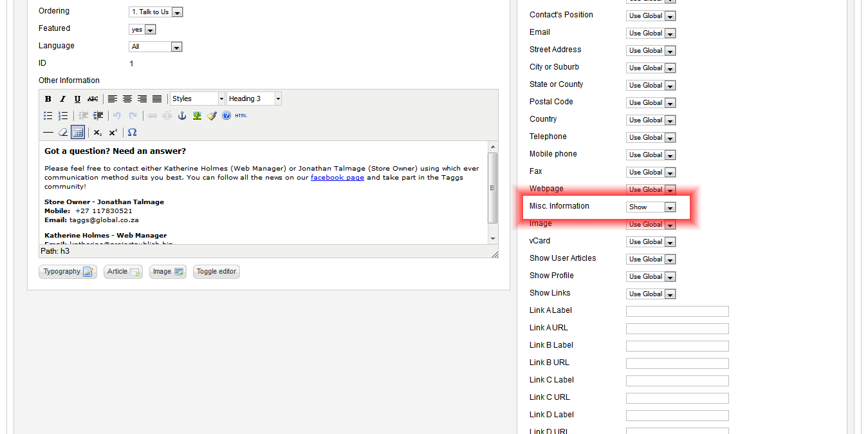Align editor text left

tap(113, 99)
